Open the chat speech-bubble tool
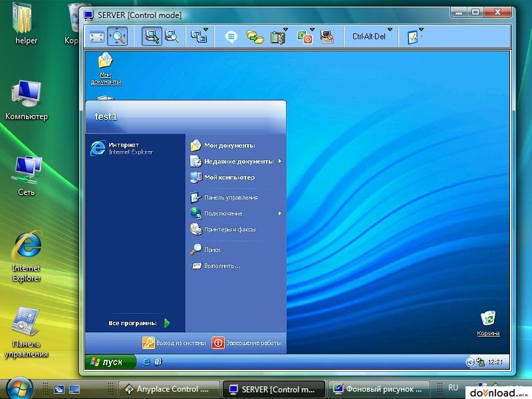 (x=231, y=37)
